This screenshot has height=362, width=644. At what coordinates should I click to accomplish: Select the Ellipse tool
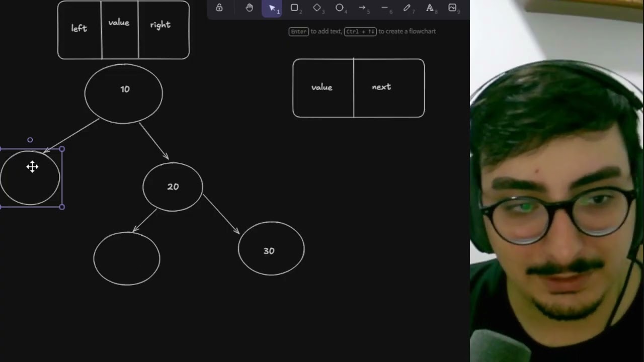point(340,8)
